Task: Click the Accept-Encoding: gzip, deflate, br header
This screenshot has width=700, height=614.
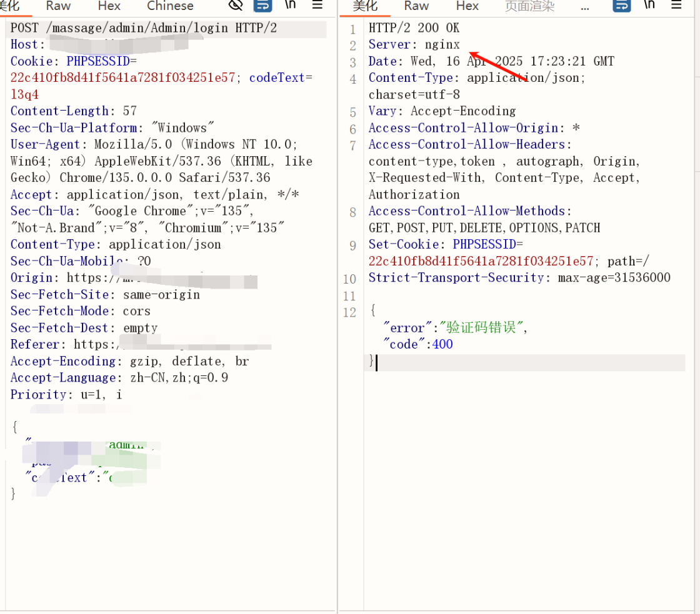Action: (x=129, y=362)
